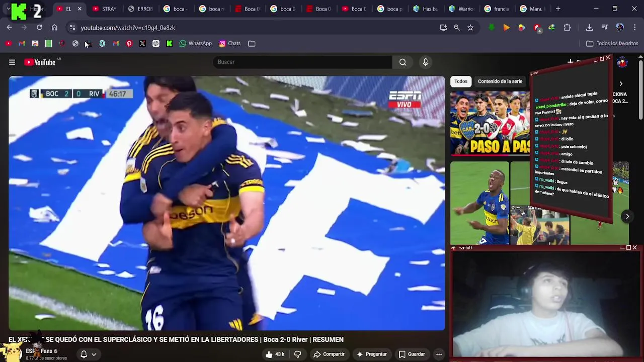Viewport: 644px width, 362px height.
Task: Close the sanlutt webcam window
Action: pyautogui.click(x=635, y=248)
